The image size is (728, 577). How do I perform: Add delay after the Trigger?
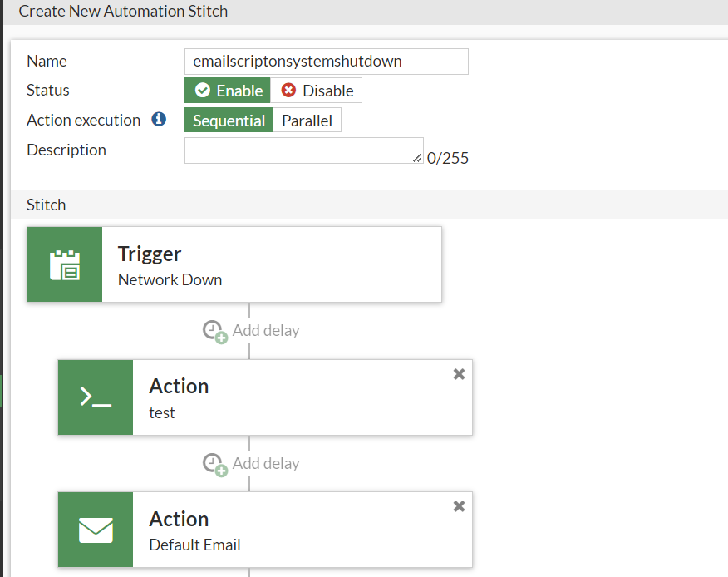265,330
